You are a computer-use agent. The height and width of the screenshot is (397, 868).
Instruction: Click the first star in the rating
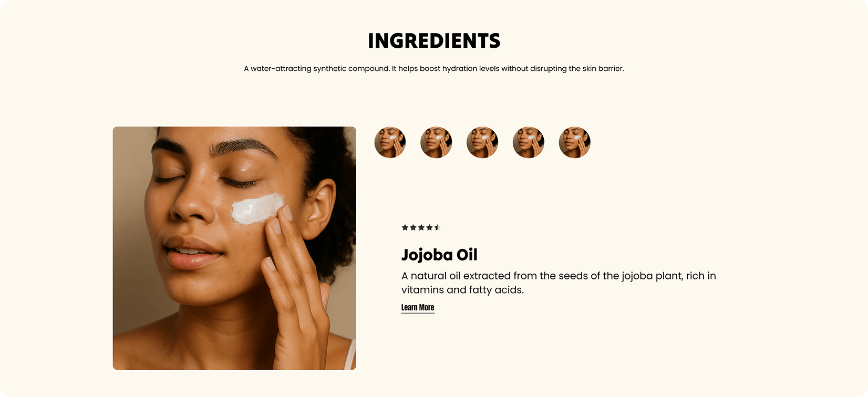click(405, 227)
